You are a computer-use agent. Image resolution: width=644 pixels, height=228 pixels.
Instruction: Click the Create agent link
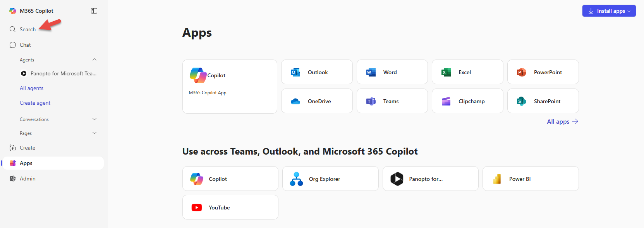[35, 103]
